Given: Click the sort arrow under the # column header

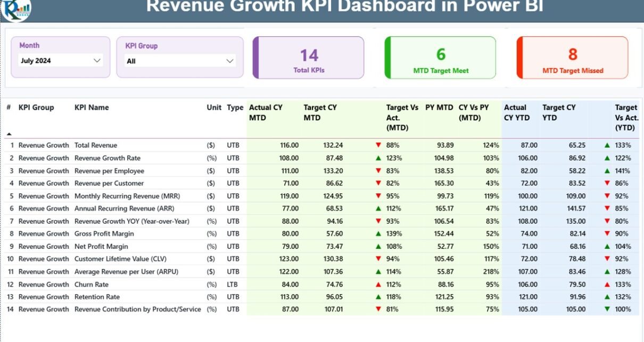Looking at the screenshot, I should coord(9,134).
